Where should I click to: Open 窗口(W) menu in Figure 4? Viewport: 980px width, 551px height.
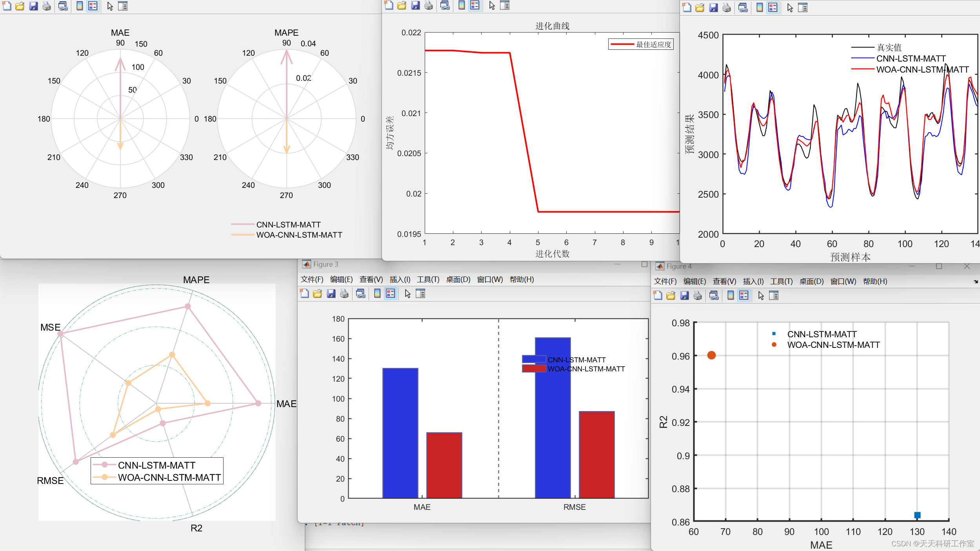[844, 281]
